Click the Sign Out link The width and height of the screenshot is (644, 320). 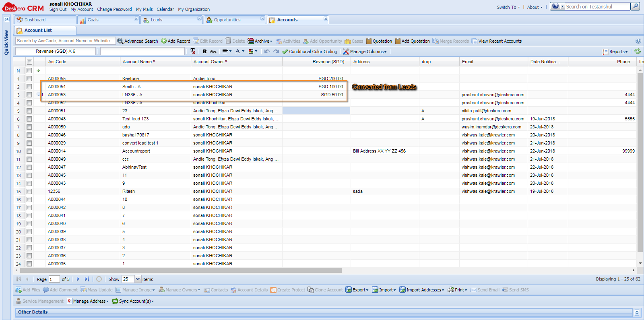(58, 9)
